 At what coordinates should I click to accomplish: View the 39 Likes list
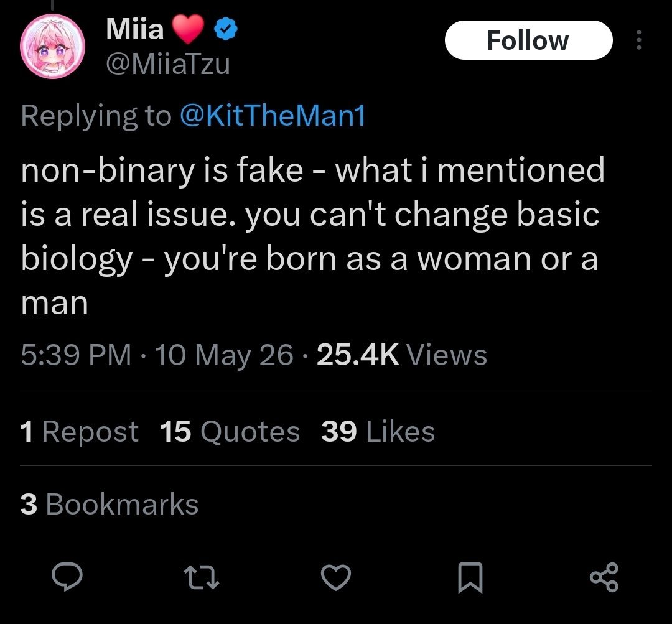[378, 431]
